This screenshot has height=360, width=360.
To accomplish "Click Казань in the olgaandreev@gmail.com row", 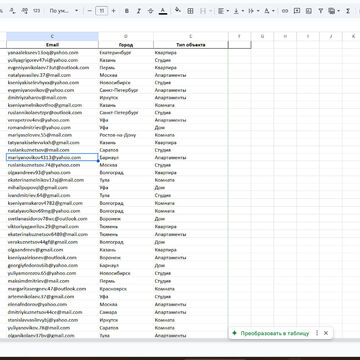I will point(126,250).
